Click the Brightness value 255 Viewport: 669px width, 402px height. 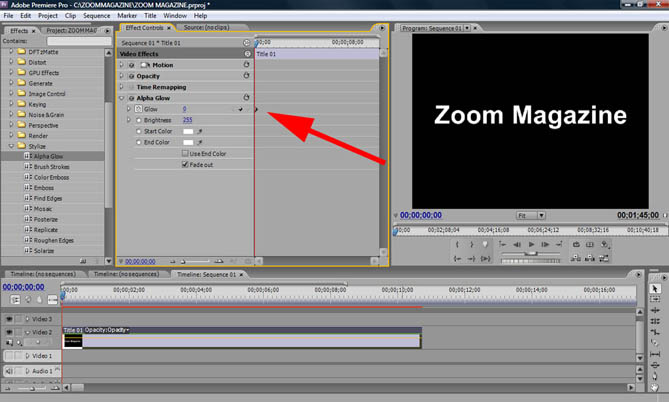[187, 120]
